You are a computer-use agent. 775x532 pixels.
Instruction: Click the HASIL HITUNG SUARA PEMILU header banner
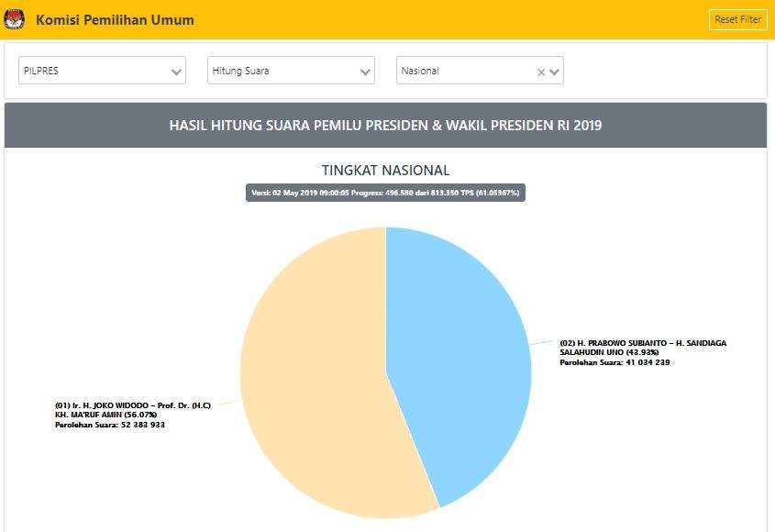coord(385,125)
